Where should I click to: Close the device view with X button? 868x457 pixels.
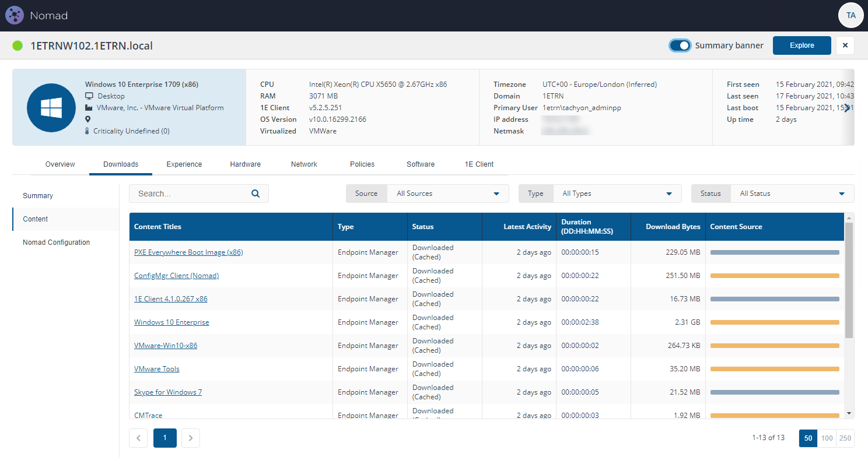845,45
